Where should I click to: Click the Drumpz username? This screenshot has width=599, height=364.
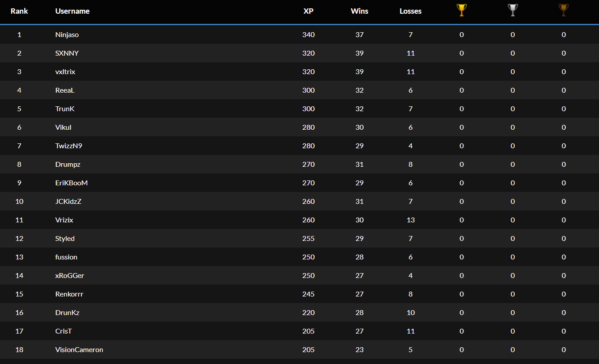click(x=68, y=164)
